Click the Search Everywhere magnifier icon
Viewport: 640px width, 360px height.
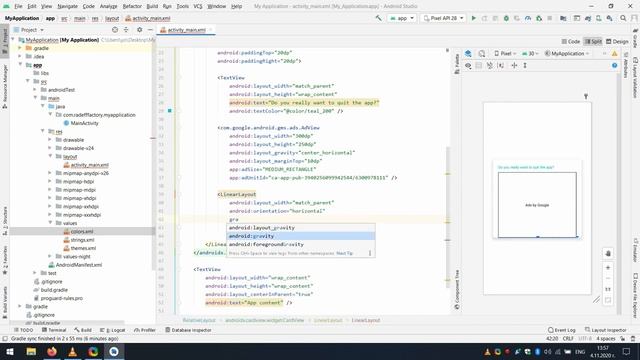pyautogui.click(x=623, y=18)
